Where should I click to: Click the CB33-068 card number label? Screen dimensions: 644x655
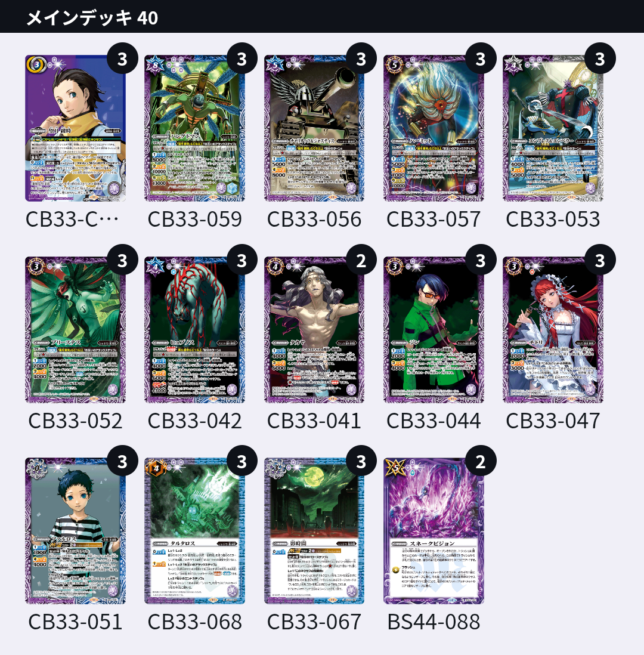coord(194,622)
